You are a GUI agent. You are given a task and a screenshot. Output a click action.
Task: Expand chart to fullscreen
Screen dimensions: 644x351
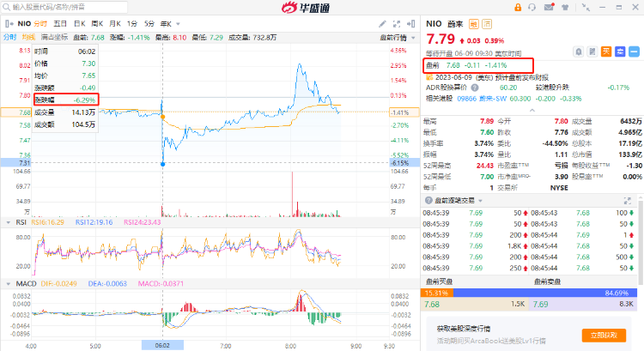[397, 24]
